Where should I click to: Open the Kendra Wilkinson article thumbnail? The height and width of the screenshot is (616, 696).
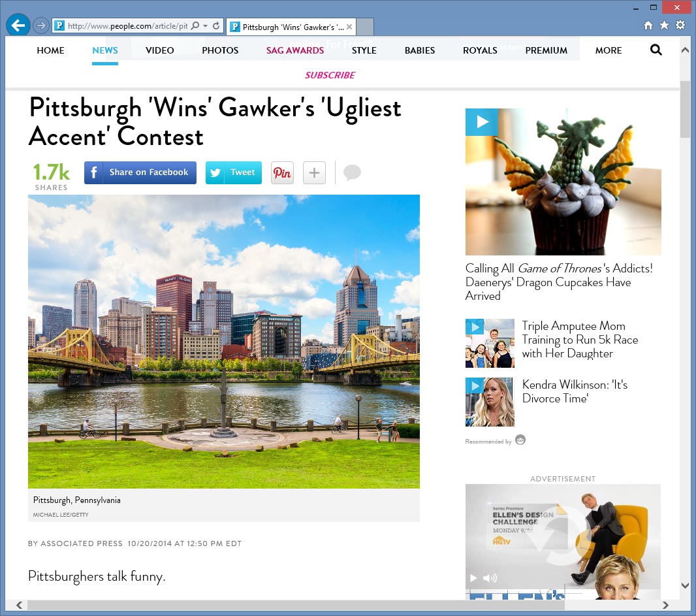point(490,402)
